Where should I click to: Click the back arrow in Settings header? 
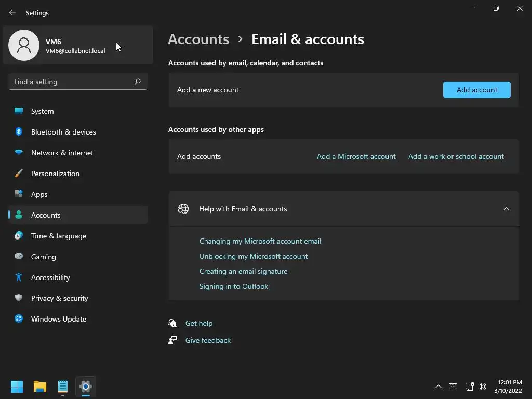click(x=12, y=12)
